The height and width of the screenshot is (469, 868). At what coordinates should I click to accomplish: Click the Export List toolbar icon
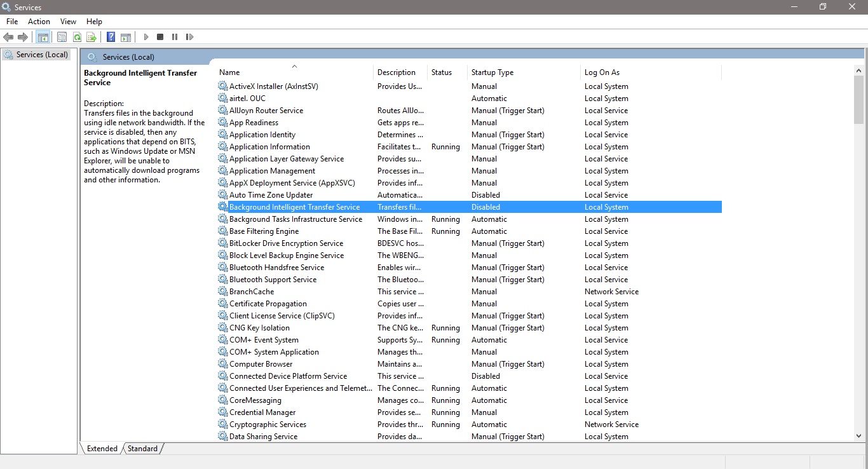[x=92, y=37]
